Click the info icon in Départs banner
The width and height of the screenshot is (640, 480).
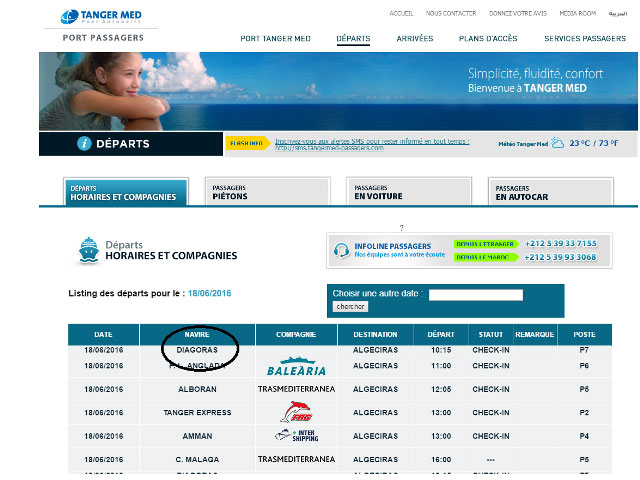click(85, 144)
